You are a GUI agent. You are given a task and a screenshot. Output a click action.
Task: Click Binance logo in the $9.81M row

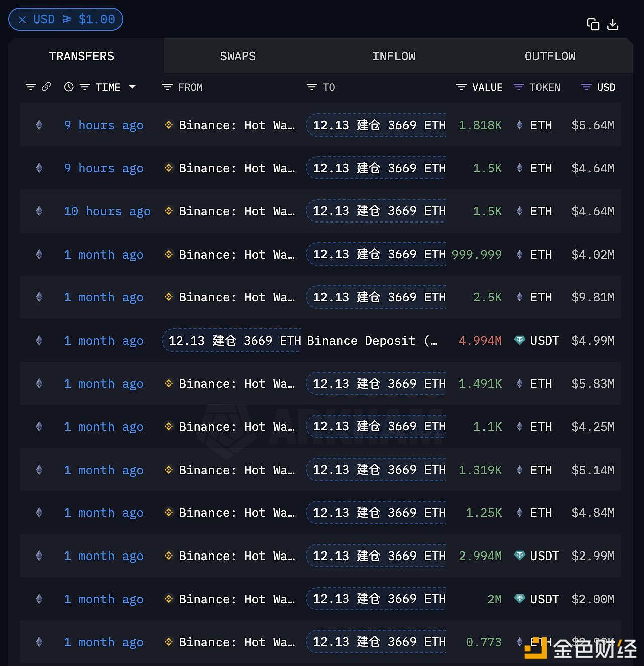[x=169, y=297]
